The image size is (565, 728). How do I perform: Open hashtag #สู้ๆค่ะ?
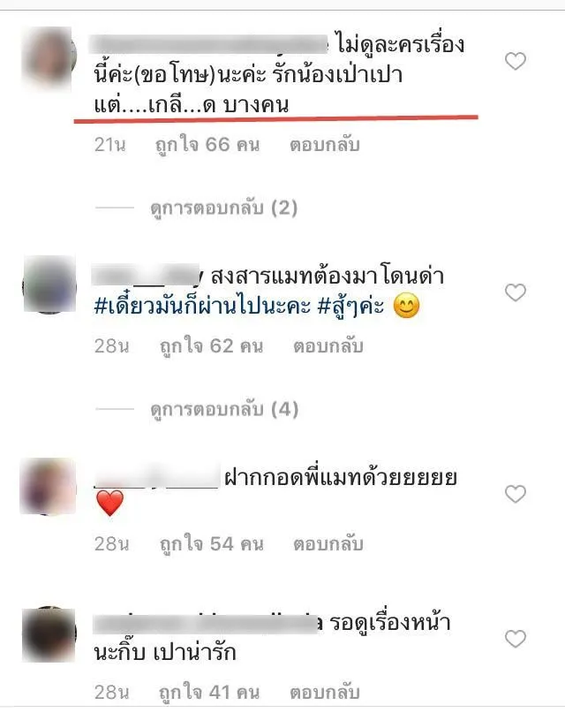coord(351,306)
